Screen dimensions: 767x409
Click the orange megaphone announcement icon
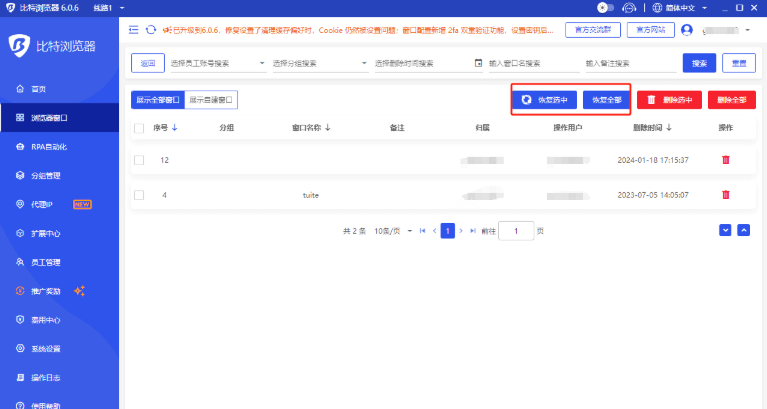(x=166, y=30)
